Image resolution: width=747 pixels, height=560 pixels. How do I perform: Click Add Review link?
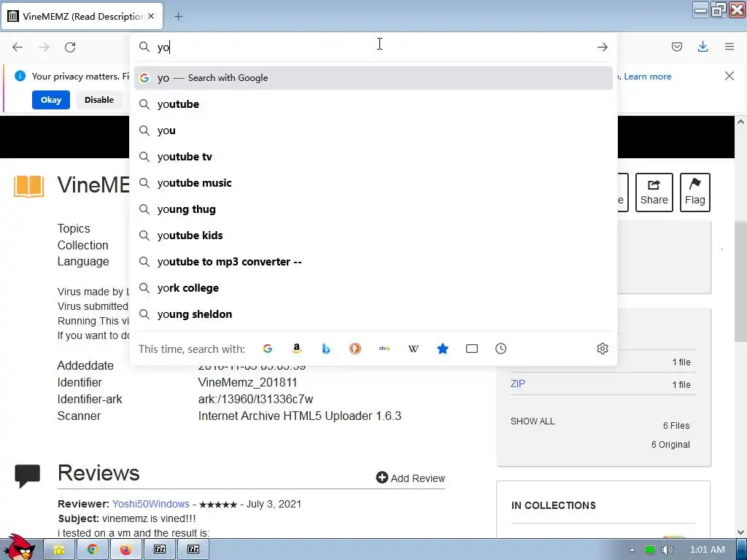click(411, 478)
